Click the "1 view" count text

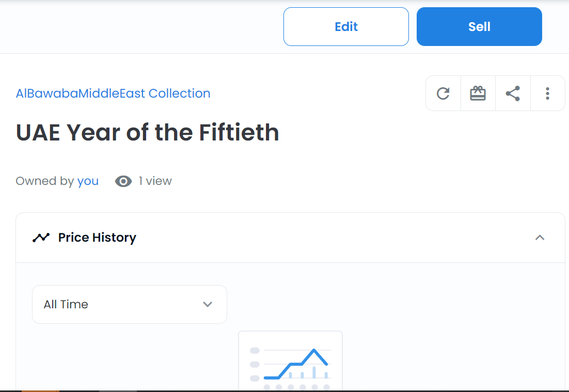pyautogui.click(x=155, y=181)
